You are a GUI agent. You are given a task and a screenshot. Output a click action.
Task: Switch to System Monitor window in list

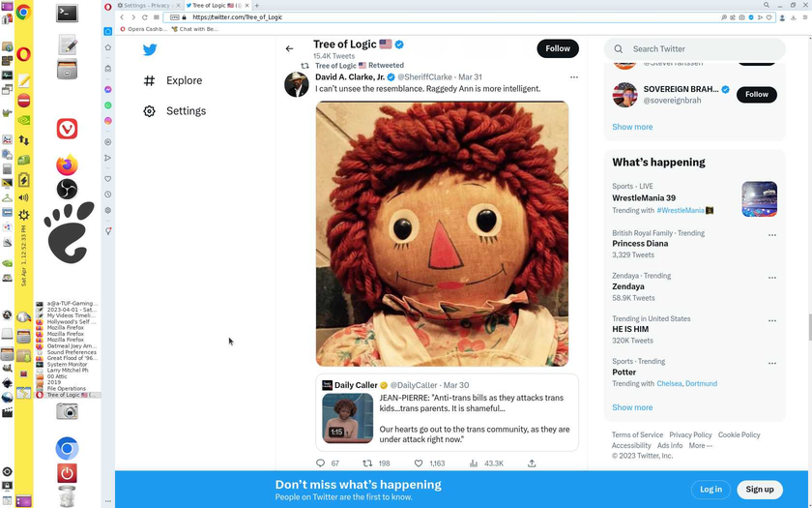pyautogui.click(x=68, y=365)
